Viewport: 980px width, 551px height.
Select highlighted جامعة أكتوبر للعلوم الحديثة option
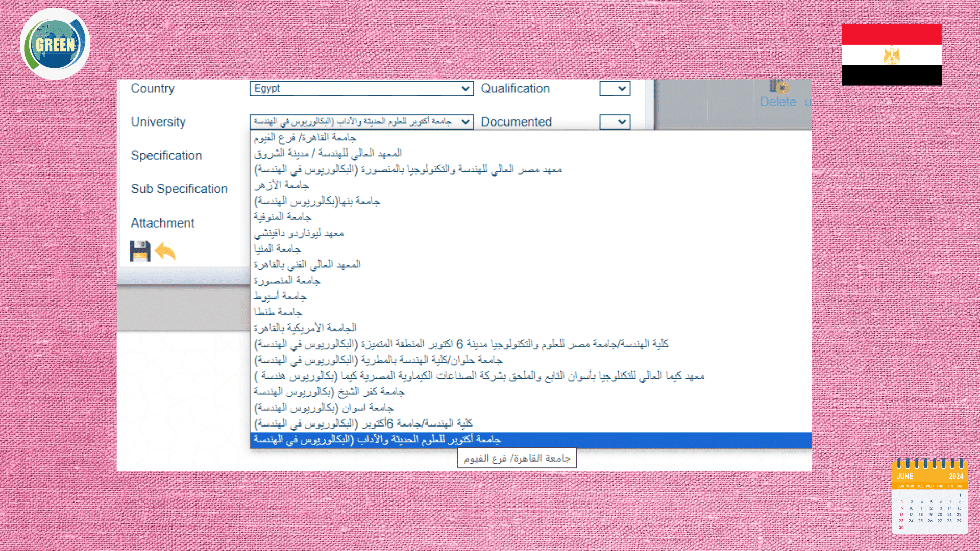point(377,439)
